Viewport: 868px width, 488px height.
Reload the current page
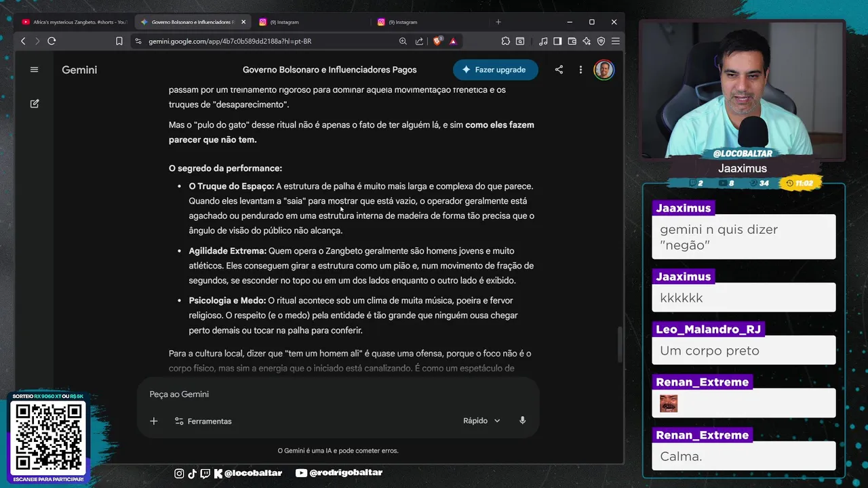click(52, 41)
